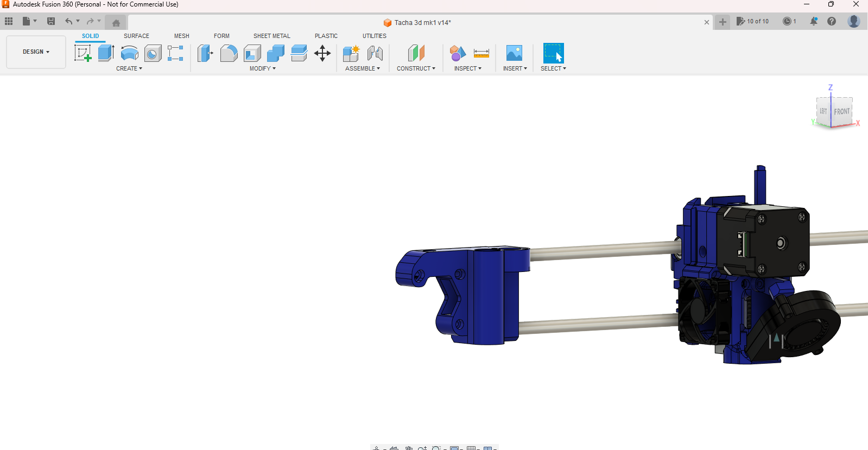
Task: Switch to the SHEET METAL tab
Action: [271, 36]
